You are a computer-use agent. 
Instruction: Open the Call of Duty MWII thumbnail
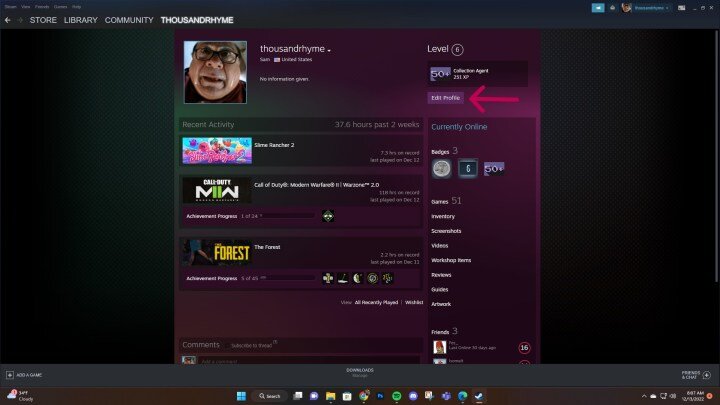217,190
